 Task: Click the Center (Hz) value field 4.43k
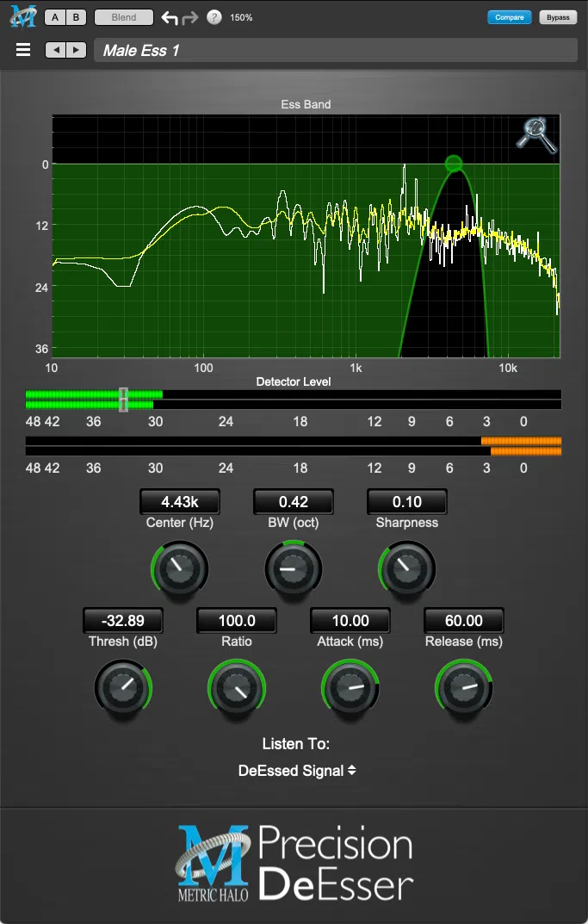[180, 501]
